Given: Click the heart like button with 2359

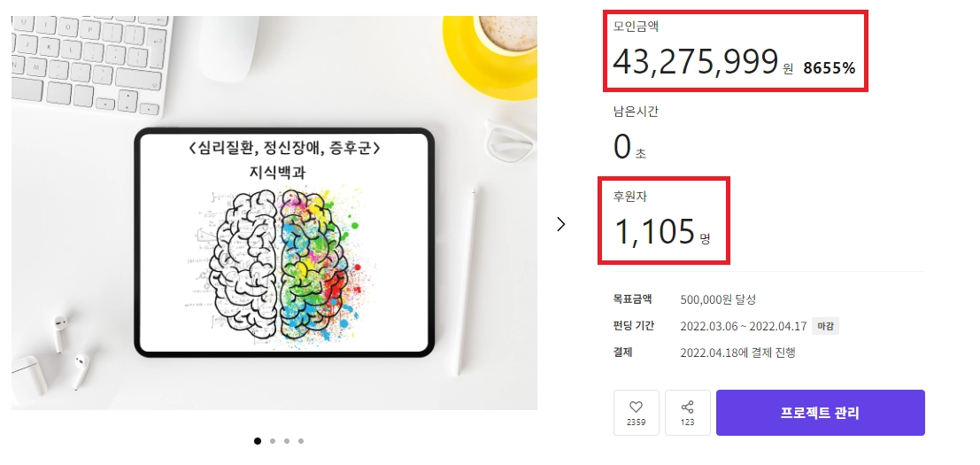Looking at the screenshot, I should (637, 413).
